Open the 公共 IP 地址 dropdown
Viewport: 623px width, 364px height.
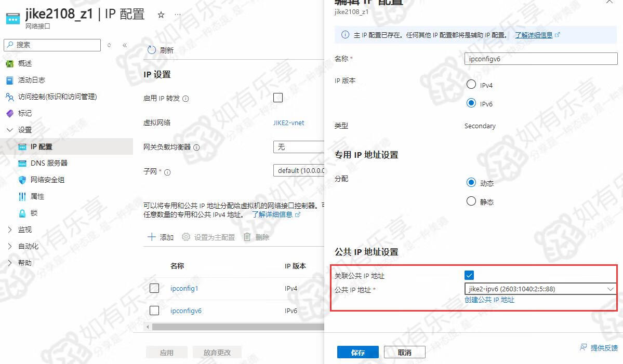coord(541,289)
